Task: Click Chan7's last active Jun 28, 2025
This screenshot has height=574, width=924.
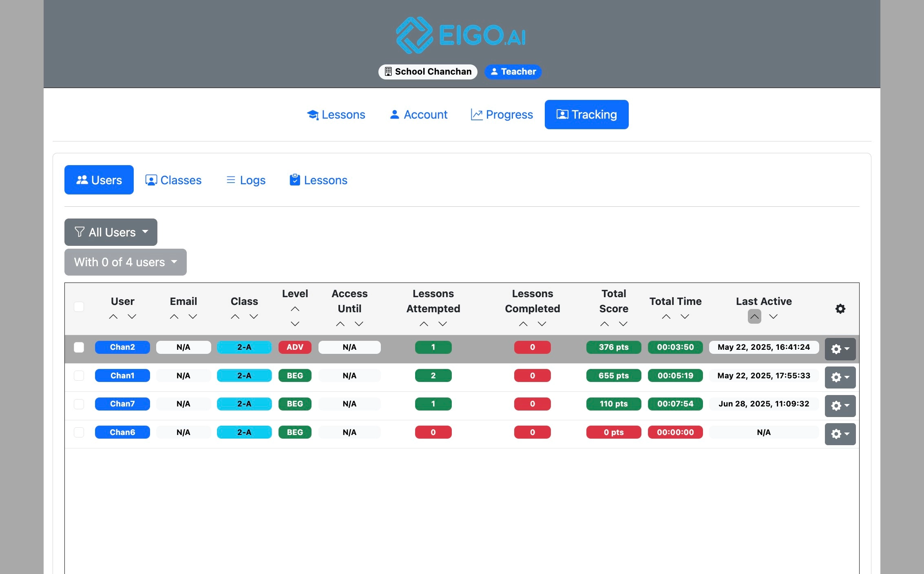Action: [x=764, y=404]
